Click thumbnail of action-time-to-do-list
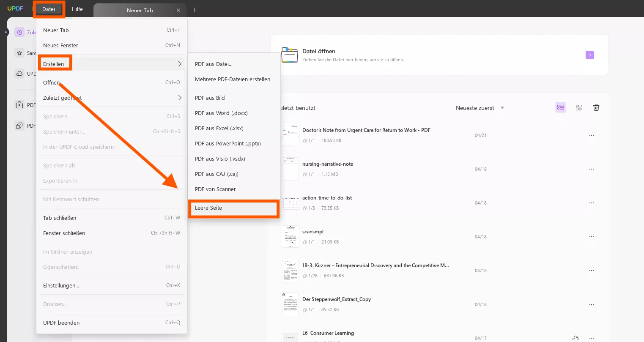Screen dimensions: 644x342 click(290, 203)
